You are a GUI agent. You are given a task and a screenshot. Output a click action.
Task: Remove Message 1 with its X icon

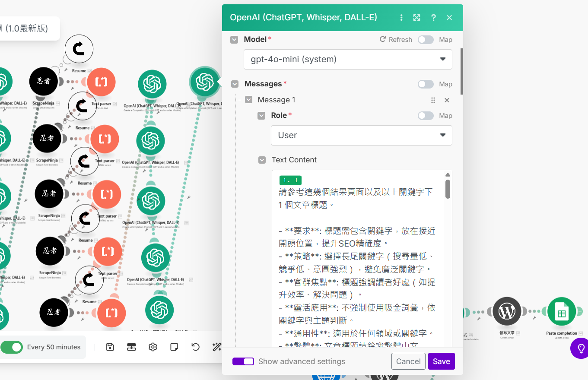(x=447, y=100)
